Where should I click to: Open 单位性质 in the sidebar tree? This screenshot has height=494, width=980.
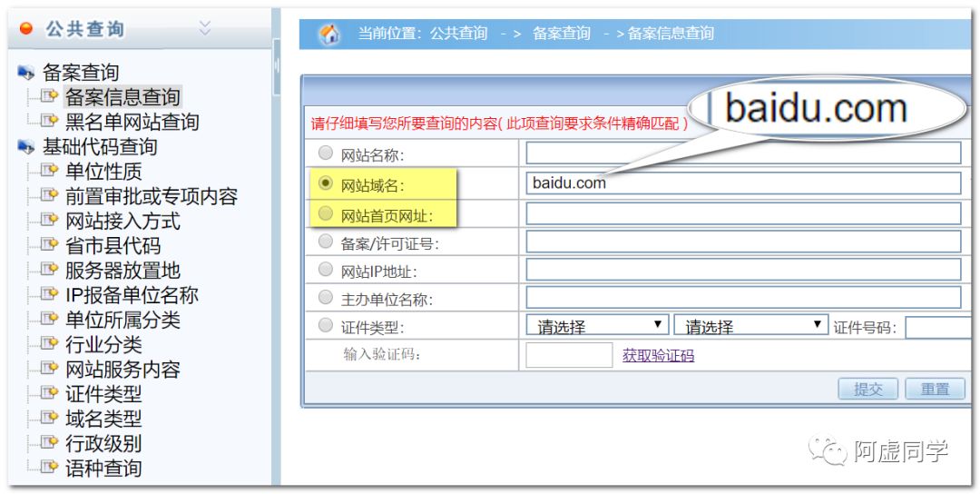pyautogui.click(x=103, y=172)
